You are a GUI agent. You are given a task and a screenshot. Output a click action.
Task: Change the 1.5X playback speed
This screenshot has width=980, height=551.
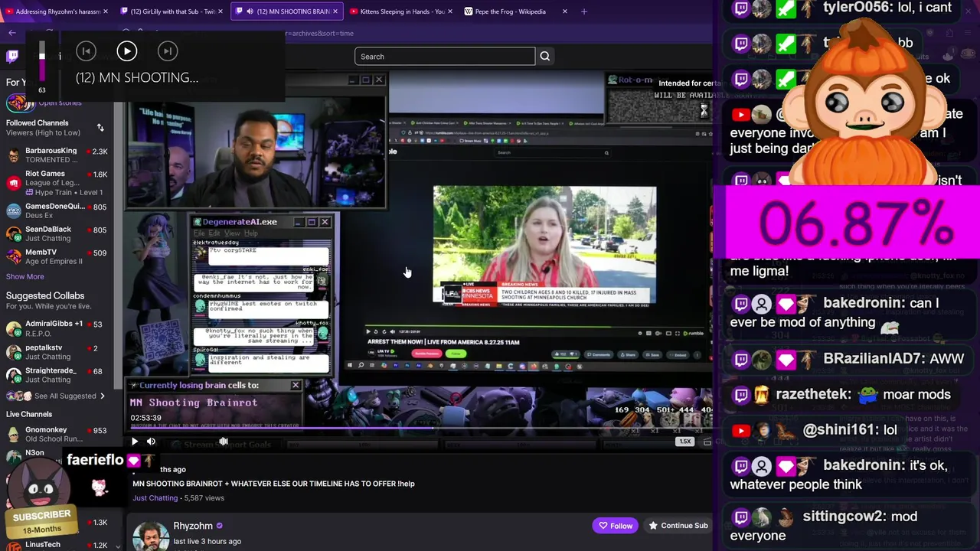[x=685, y=442]
